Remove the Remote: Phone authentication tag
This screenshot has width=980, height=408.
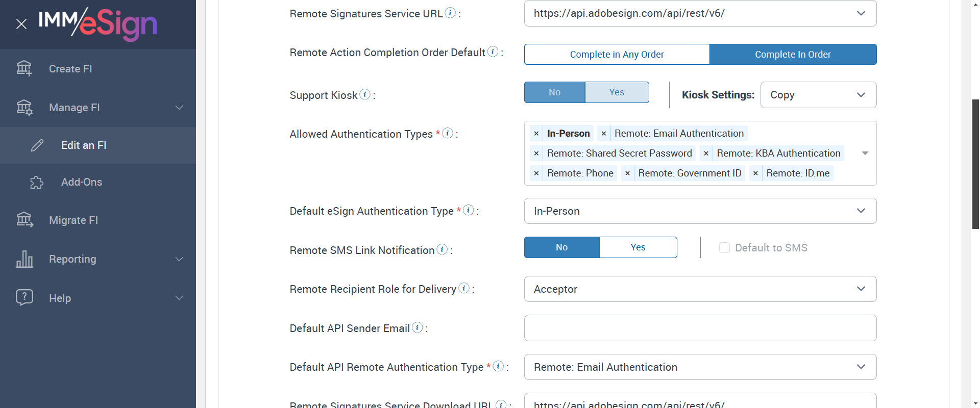[536, 173]
